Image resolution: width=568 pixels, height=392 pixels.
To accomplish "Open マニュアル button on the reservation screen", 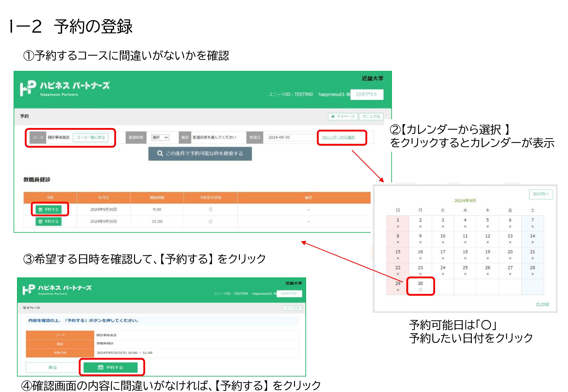I will (x=371, y=116).
